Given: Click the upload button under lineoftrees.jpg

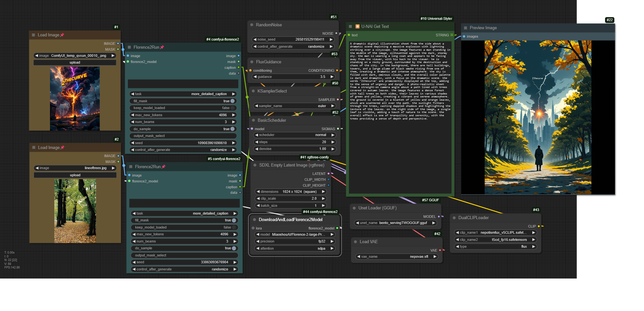Looking at the screenshot, I should [75, 175].
